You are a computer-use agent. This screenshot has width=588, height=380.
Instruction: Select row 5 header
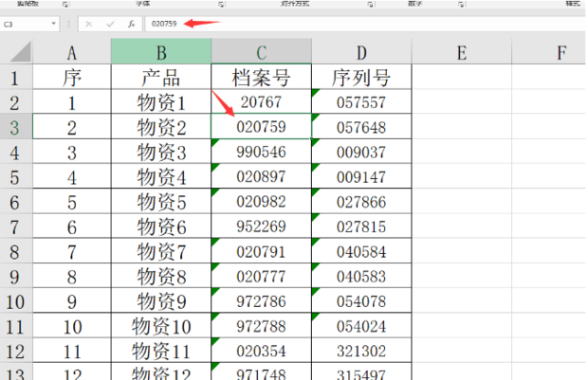pyautogui.click(x=16, y=176)
